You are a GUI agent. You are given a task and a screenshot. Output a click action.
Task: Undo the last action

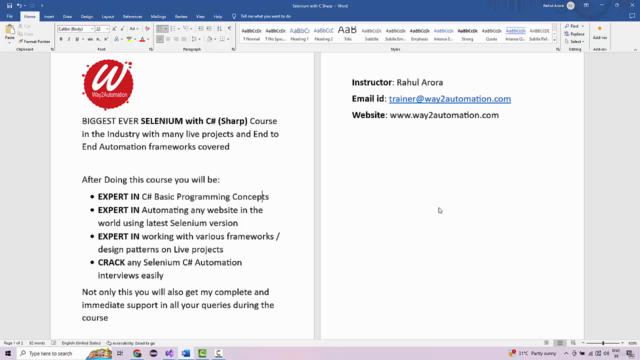tap(19, 6)
